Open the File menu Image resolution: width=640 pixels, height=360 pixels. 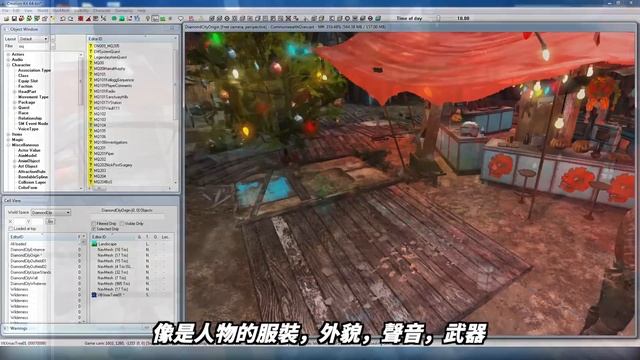[x=5, y=10]
